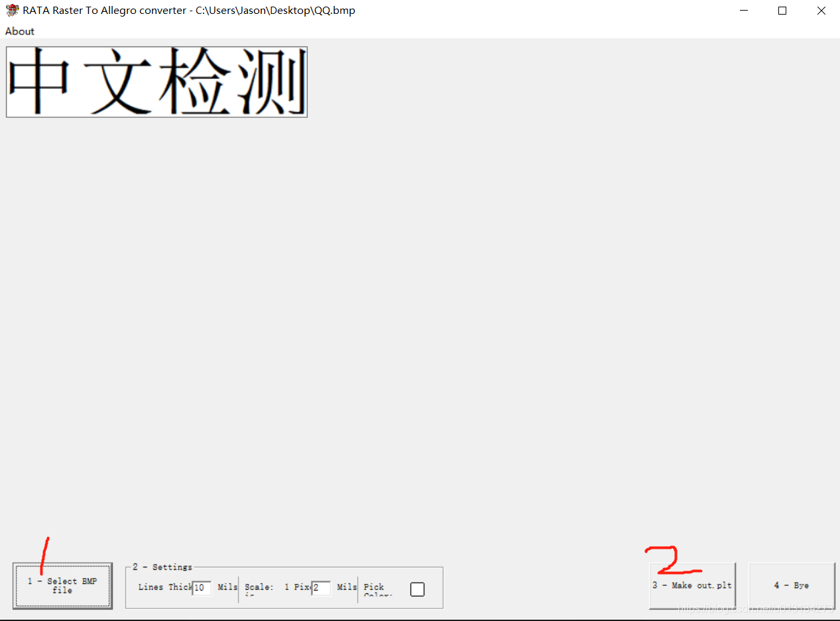840x621 pixels.
Task: Click the 'Scale:' label in Settings
Action: [259, 588]
